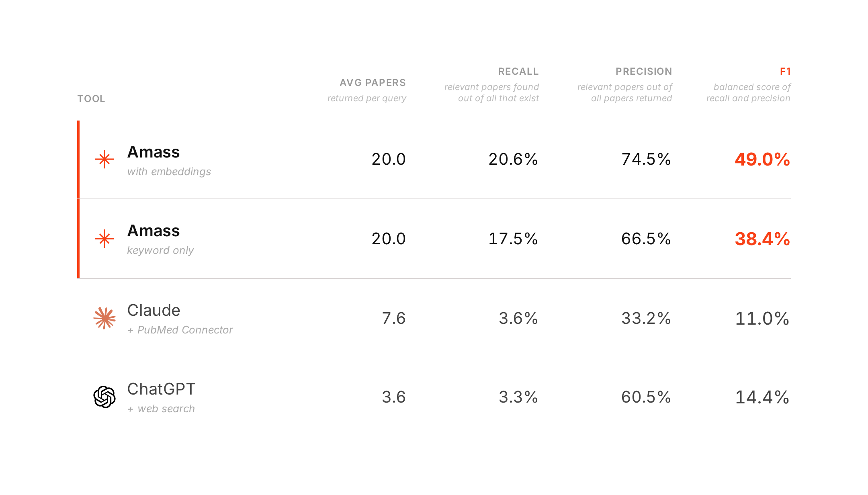Click the Amass with embeddings title
Viewport: 868px width, 495px height.
pos(154,152)
